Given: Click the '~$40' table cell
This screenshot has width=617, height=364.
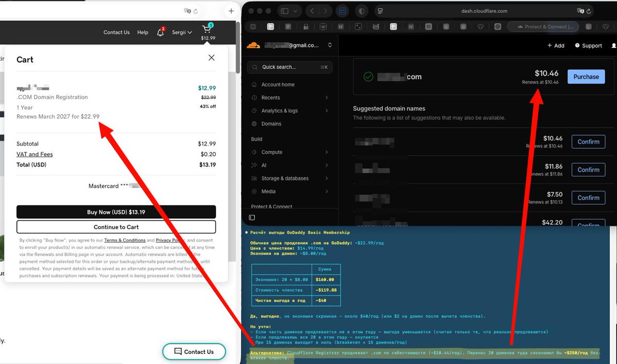Looking at the screenshot, I should click(x=326, y=300).
